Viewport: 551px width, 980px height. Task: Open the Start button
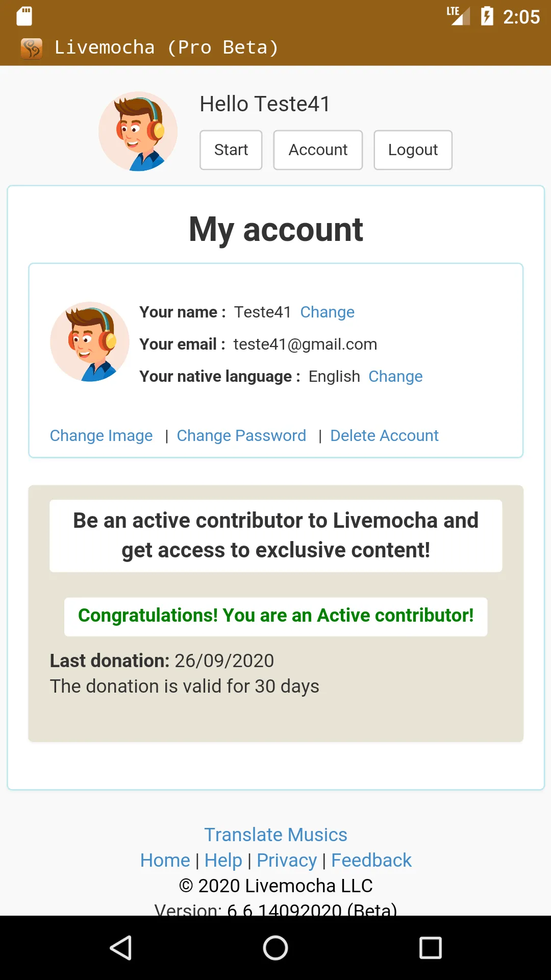point(231,150)
